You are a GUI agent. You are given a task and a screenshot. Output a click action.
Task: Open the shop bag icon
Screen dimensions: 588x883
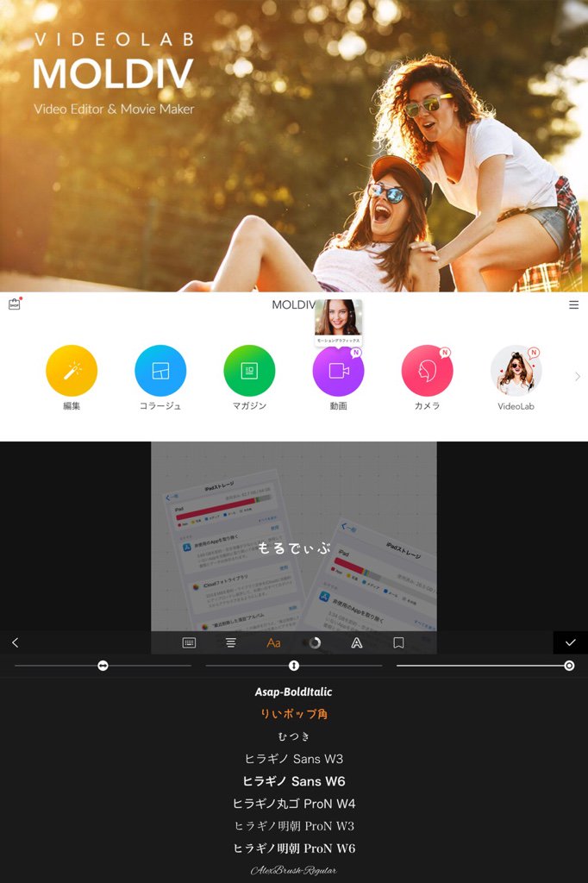click(x=15, y=304)
